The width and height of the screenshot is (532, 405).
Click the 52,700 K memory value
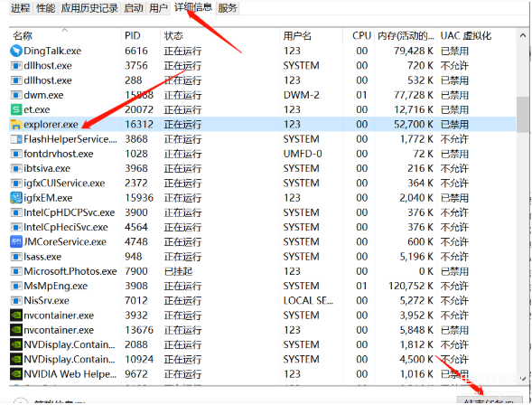[414, 124]
